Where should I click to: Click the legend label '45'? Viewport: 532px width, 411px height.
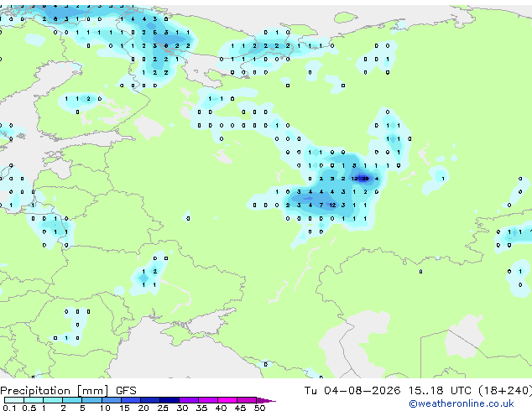tap(240, 408)
